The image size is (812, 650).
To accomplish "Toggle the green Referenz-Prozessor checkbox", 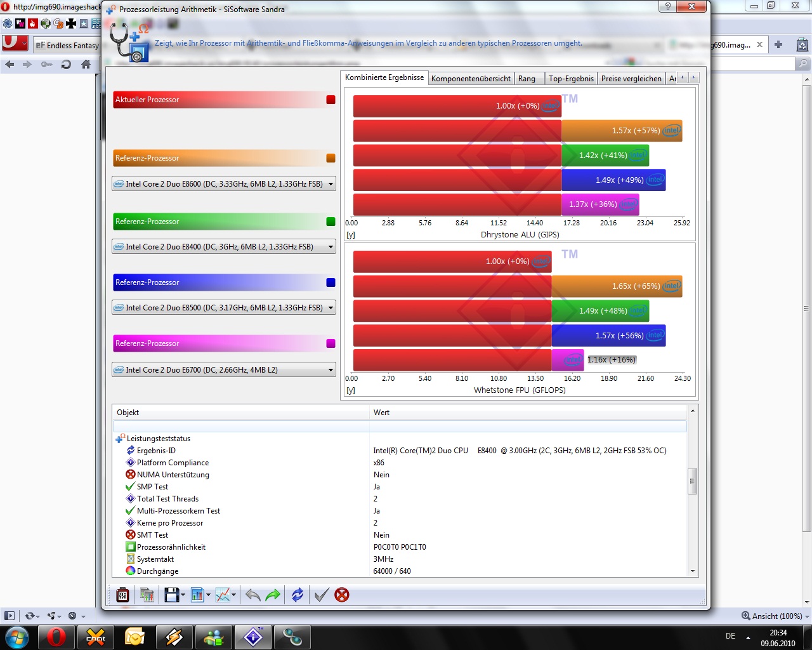I will click(x=331, y=222).
